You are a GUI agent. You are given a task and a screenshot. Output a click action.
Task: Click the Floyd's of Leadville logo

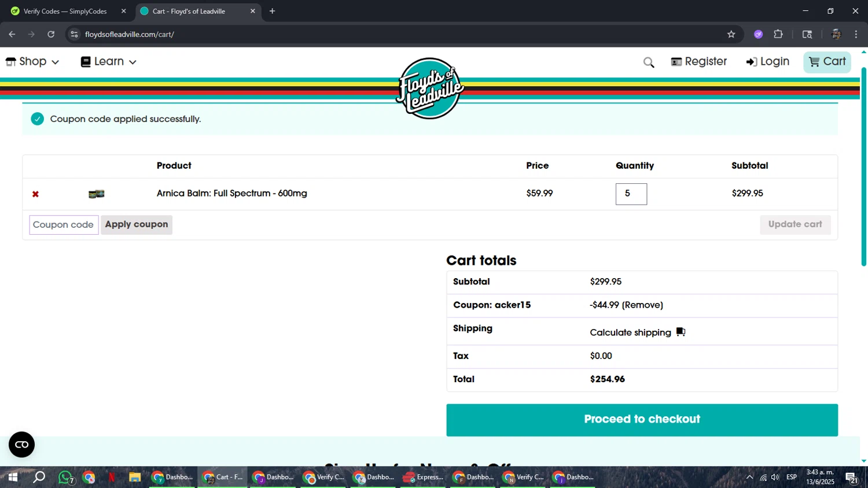pos(429,88)
